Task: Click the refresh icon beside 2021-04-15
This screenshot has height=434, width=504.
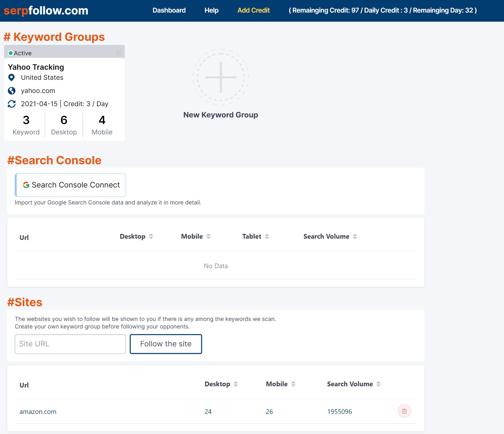Action: 12,104
